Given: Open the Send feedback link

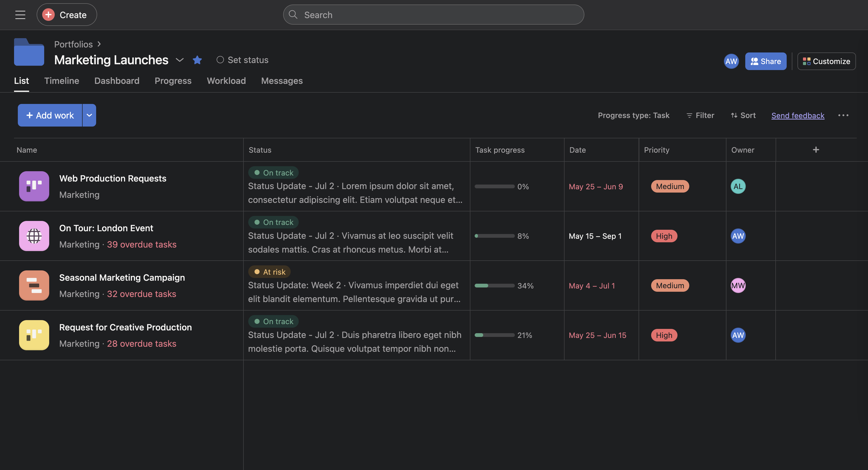Looking at the screenshot, I should point(797,115).
